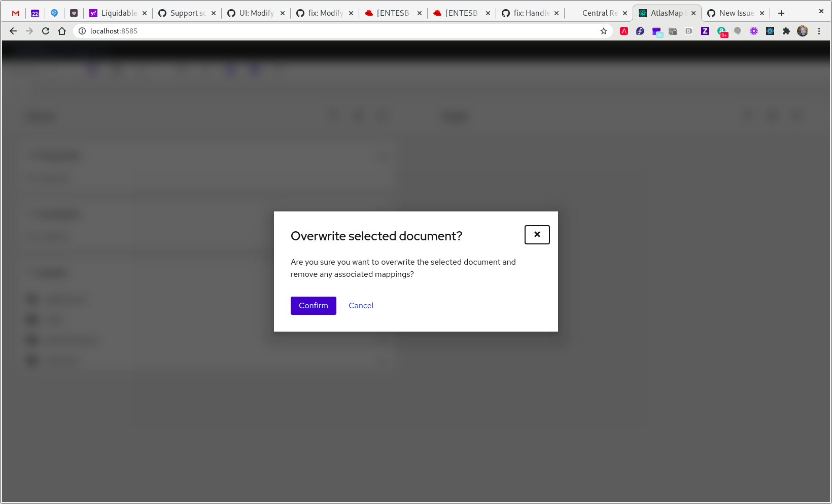Open the site info panel in address bar
832x504 pixels.
[x=82, y=31]
